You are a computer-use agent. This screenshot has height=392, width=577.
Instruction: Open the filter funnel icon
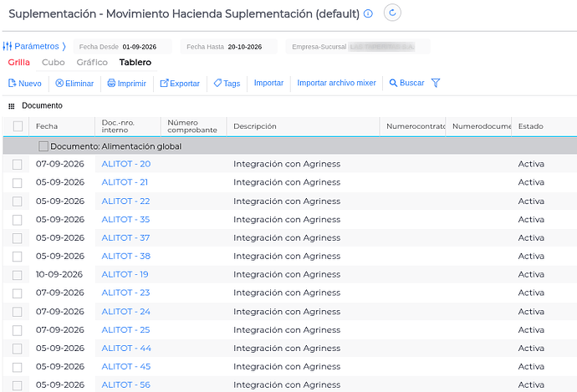coord(436,83)
